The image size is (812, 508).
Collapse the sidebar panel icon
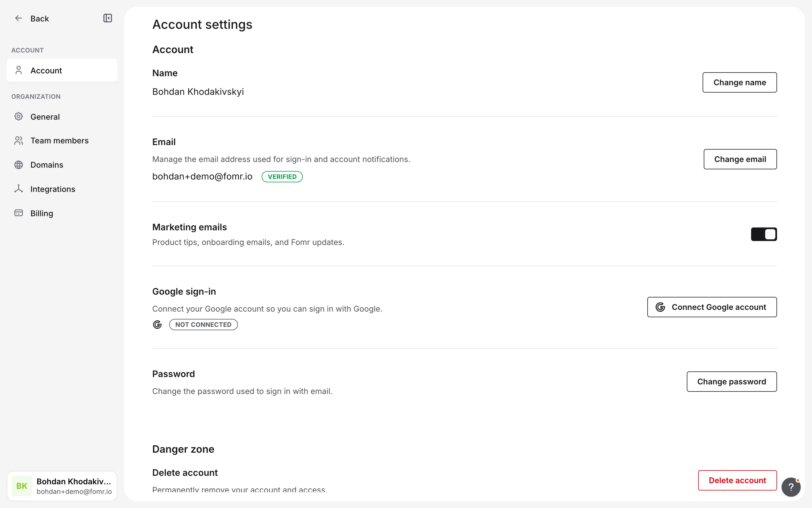(x=107, y=18)
